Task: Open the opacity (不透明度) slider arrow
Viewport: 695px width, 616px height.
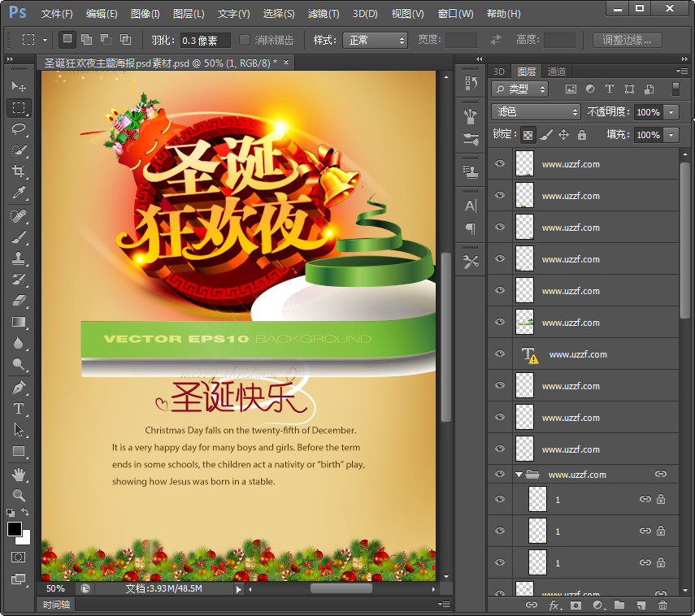Action: point(671,112)
